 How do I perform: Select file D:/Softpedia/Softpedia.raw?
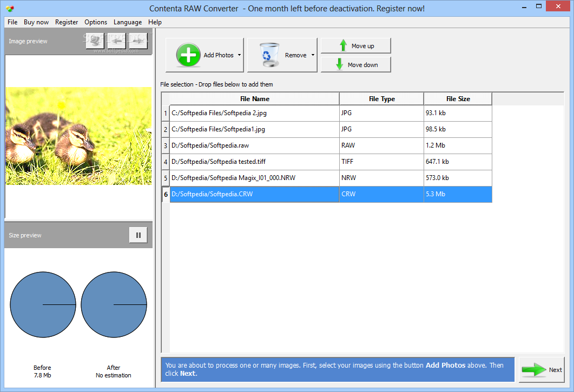point(254,145)
